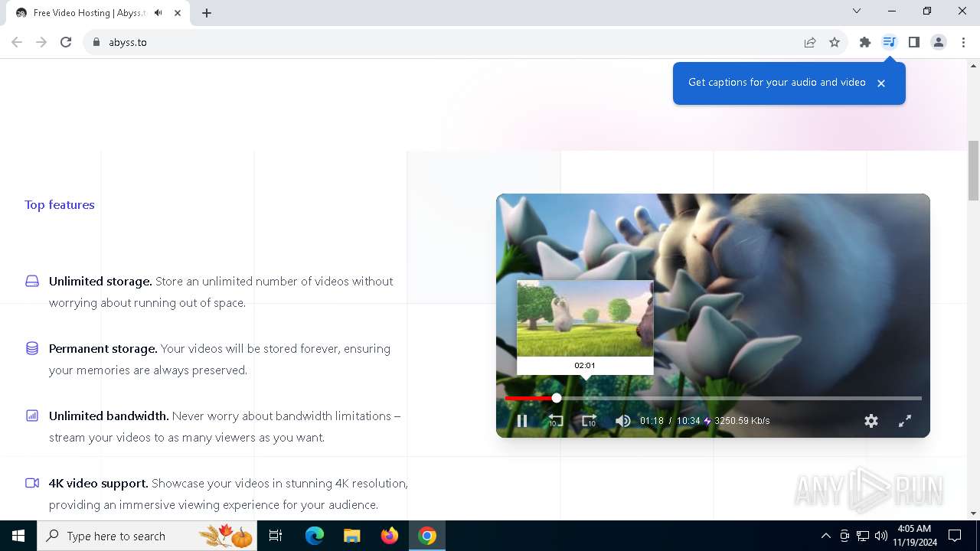Pause the video playback
Viewport: 980px width, 551px height.
pyautogui.click(x=522, y=421)
